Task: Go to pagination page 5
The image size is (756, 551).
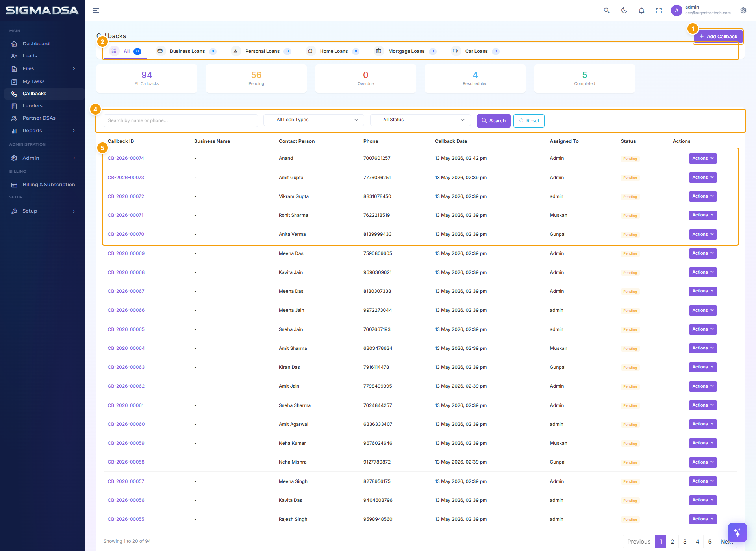Action: pos(710,542)
